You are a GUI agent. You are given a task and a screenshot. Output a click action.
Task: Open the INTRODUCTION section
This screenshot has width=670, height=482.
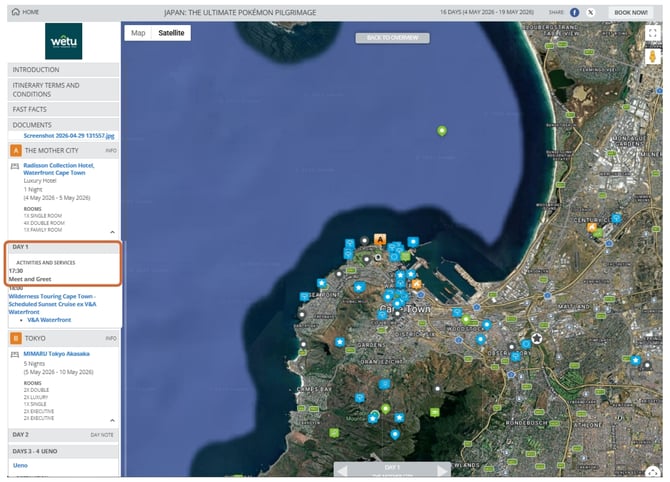point(63,70)
